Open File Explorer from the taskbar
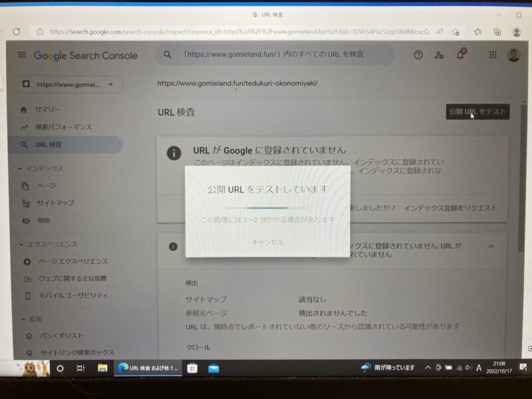This screenshot has width=532, height=399. pyautogui.click(x=102, y=368)
